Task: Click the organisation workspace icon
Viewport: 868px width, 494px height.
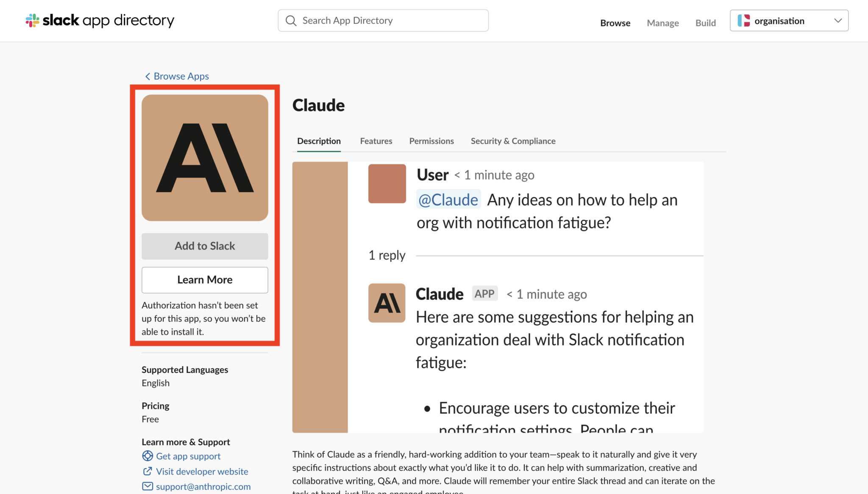Action: coord(744,21)
